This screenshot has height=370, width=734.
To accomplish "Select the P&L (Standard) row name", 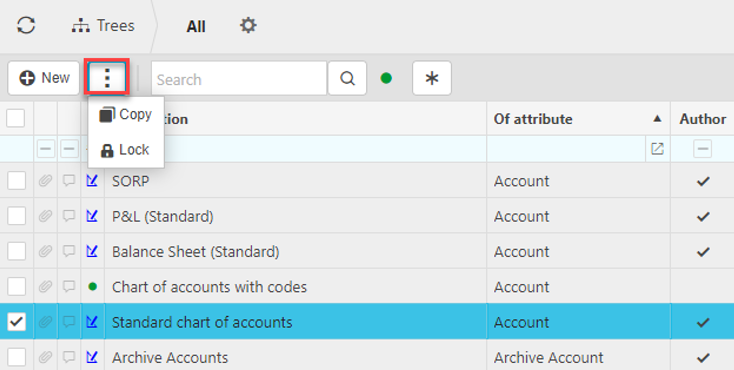I will (162, 216).
